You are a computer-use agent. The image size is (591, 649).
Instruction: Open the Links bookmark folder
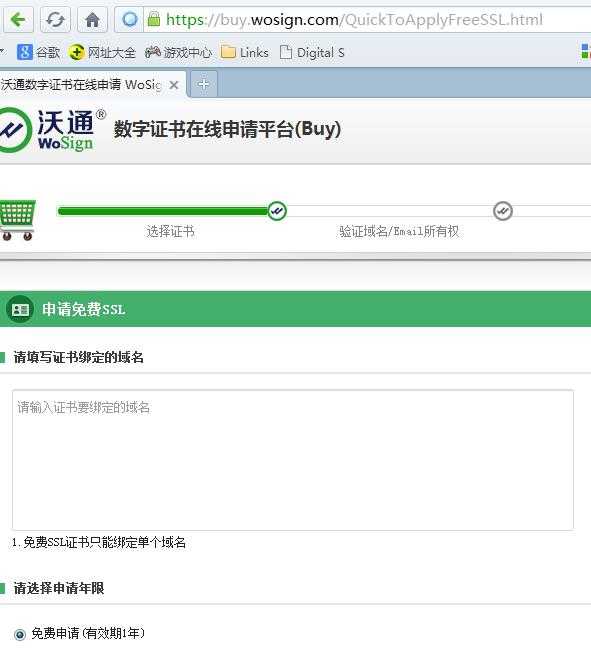coord(245,52)
